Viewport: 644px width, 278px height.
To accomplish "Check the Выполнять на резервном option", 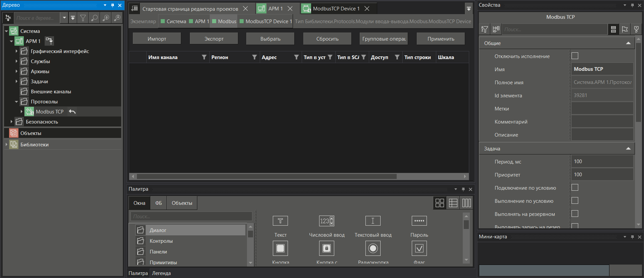I will pyautogui.click(x=575, y=214).
